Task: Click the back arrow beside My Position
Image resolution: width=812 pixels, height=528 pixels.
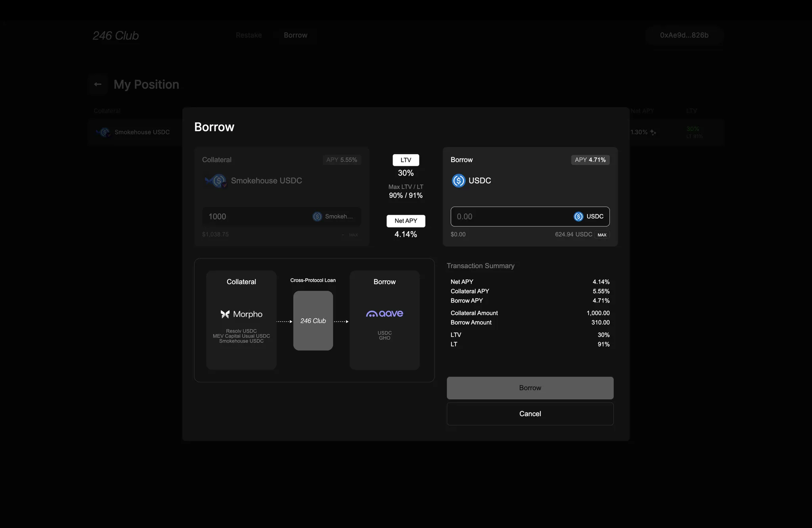Action: click(98, 84)
